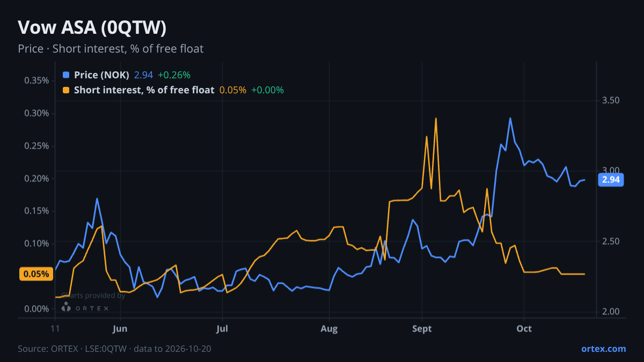The width and height of the screenshot is (644, 362).
Task: Select the Short interest, % of free float legend label
Action: tap(144, 90)
